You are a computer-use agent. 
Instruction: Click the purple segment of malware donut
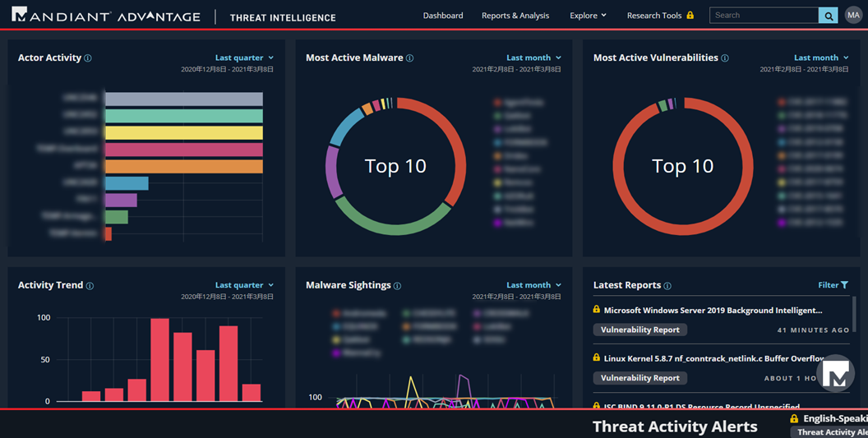tap(332, 172)
